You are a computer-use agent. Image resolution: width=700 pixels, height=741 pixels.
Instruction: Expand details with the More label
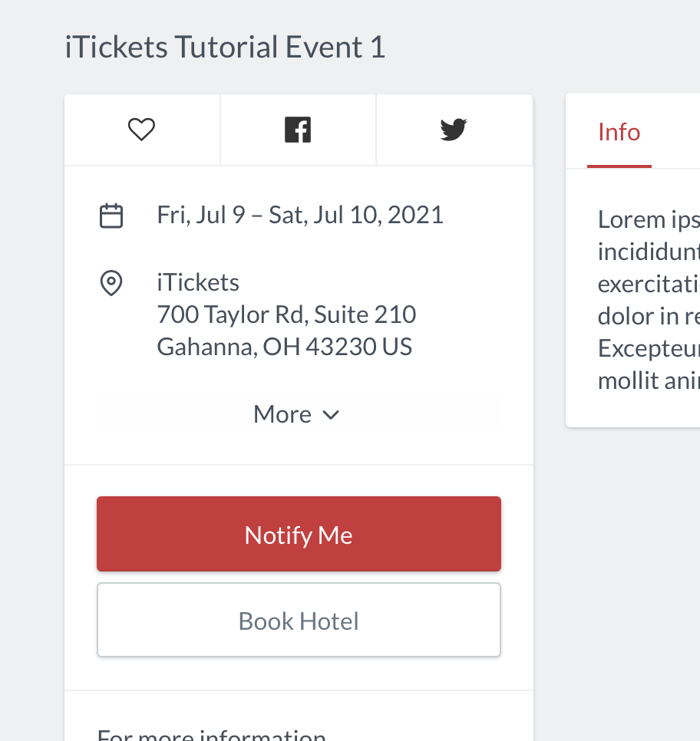pos(282,414)
